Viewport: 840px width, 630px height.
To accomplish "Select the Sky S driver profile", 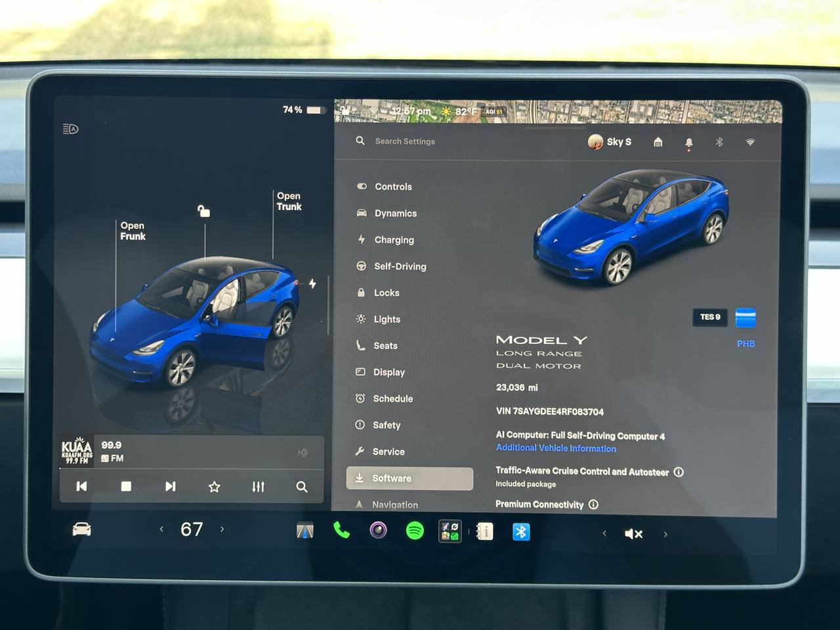I will (610, 142).
